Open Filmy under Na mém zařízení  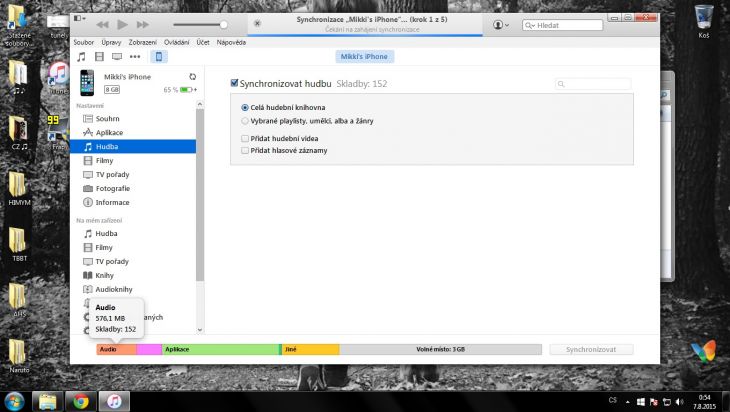(x=104, y=248)
